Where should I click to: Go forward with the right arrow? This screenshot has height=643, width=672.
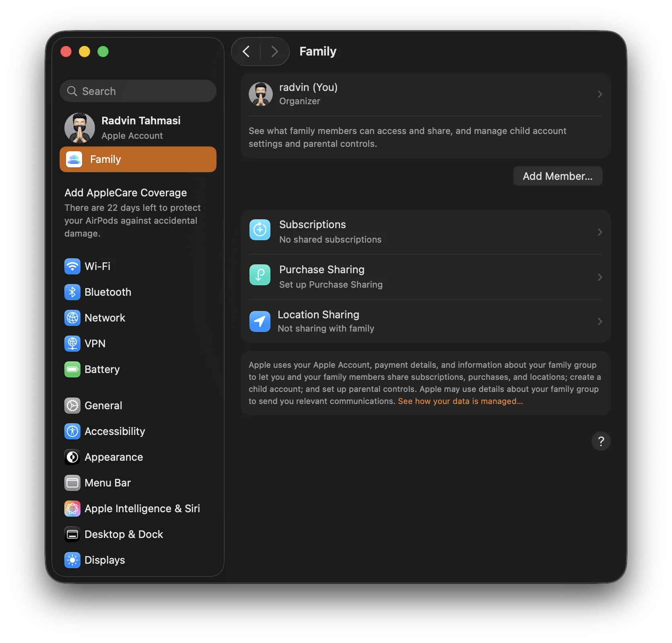pos(275,52)
